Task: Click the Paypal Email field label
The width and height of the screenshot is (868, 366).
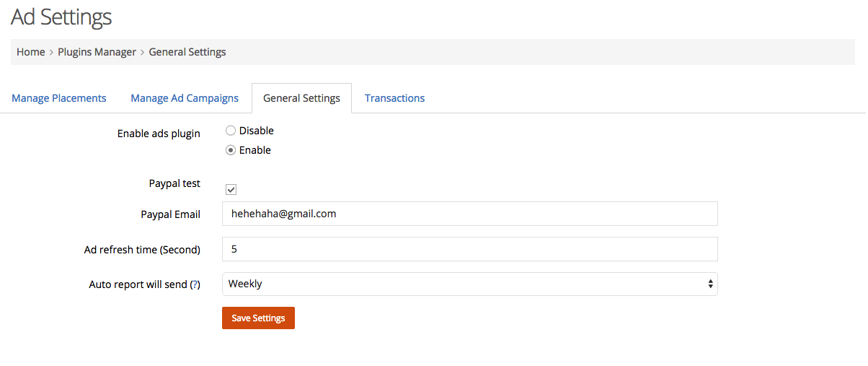Action: click(x=171, y=214)
